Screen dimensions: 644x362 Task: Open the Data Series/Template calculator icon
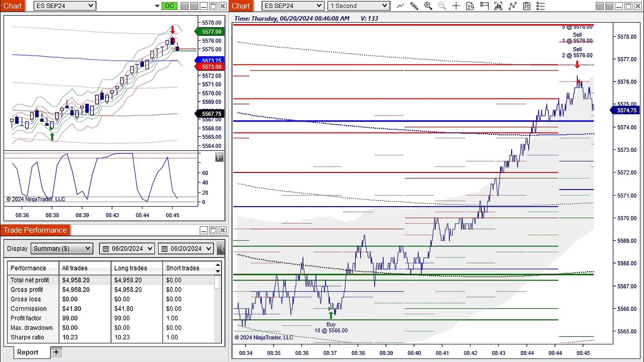(526, 6)
